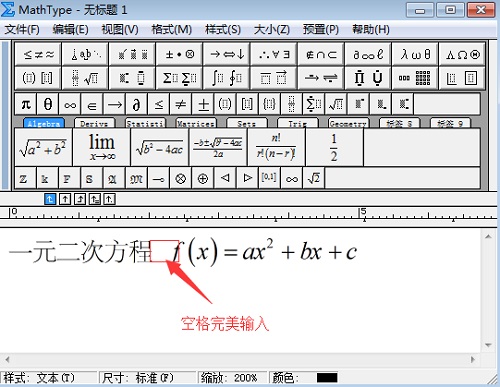Click the 样式: 文本 status field
The image size is (500, 387).
[x=48, y=378]
